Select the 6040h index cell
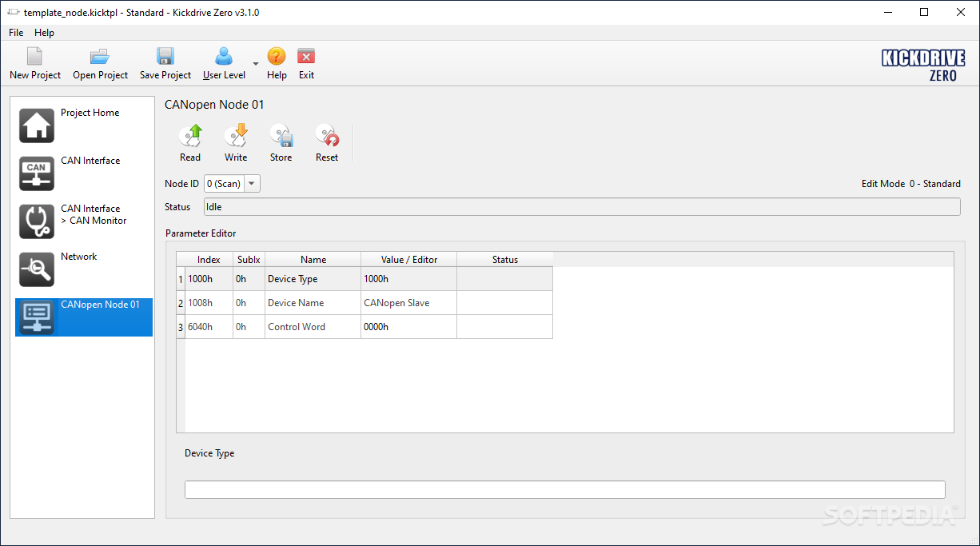This screenshot has width=980, height=546. click(209, 327)
